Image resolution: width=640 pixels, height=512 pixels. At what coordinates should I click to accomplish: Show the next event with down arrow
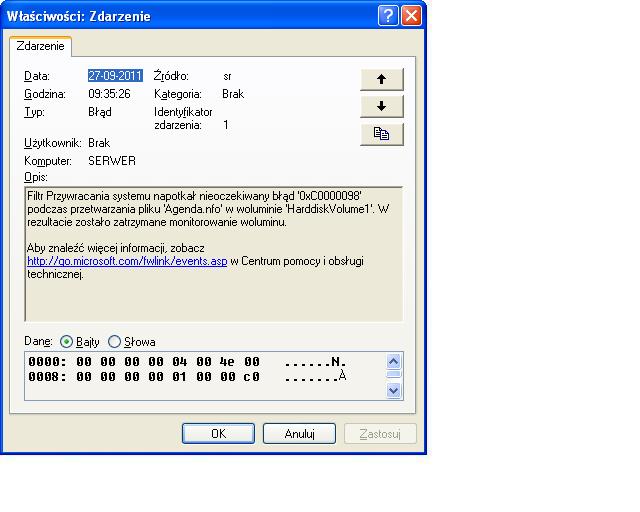tap(382, 107)
